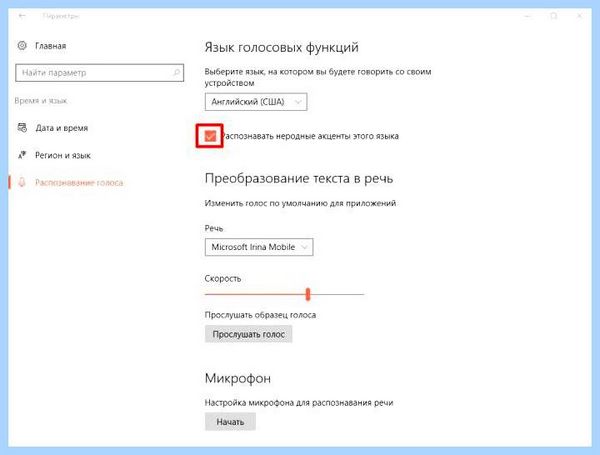Viewport: 600px width, 455px height.
Task: Toggle Распознавать неродные акценты checkbox
Action: coord(210,136)
